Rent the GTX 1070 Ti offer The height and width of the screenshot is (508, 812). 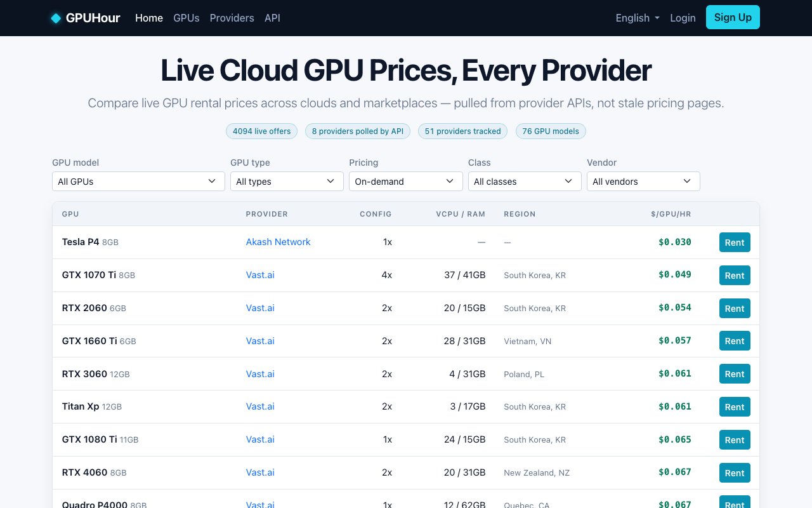pos(735,275)
